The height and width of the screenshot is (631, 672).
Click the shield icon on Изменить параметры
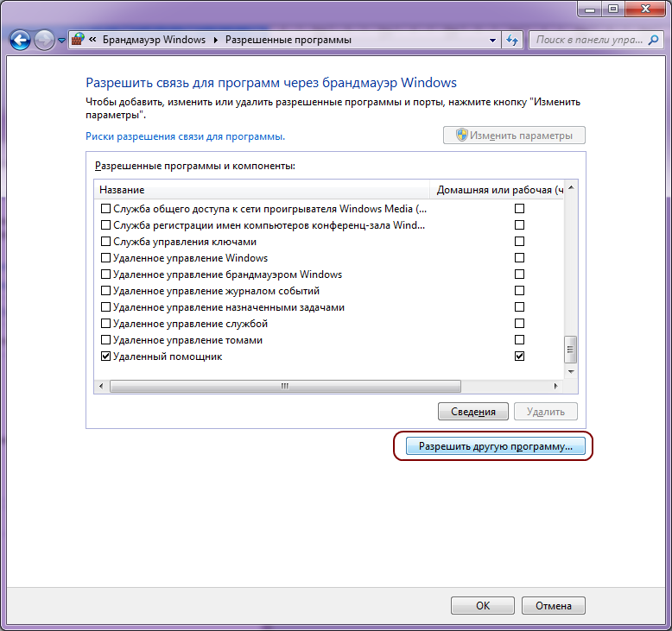tap(461, 135)
